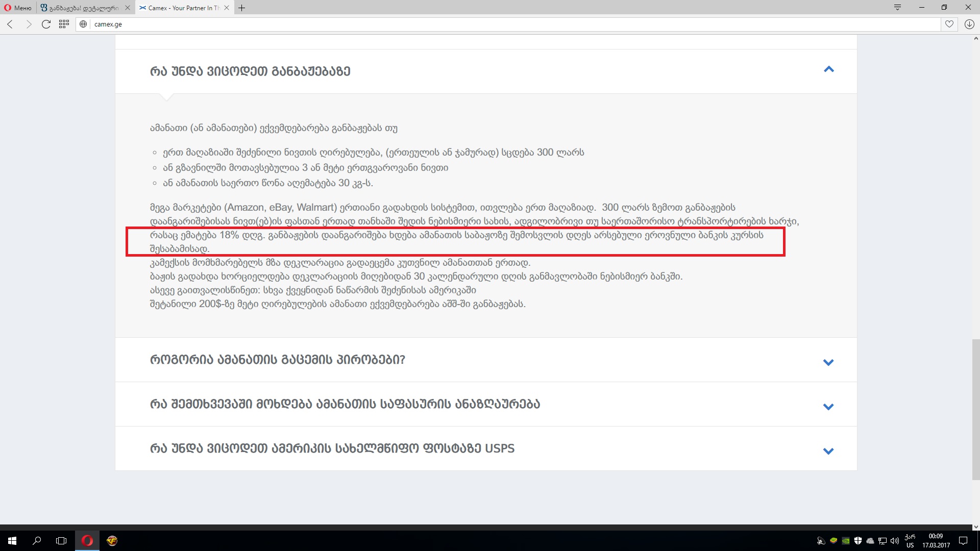Expand the third FAQ accordion chevron

point(828,407)
